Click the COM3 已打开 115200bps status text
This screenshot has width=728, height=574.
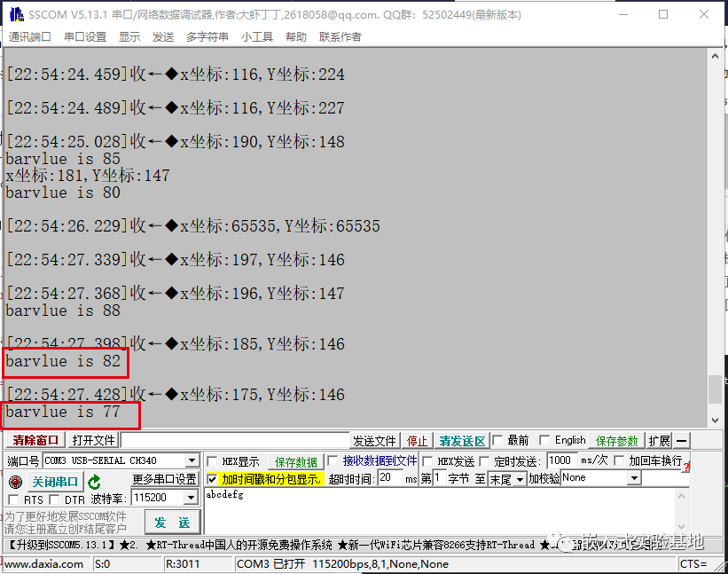tap(342, 563)
